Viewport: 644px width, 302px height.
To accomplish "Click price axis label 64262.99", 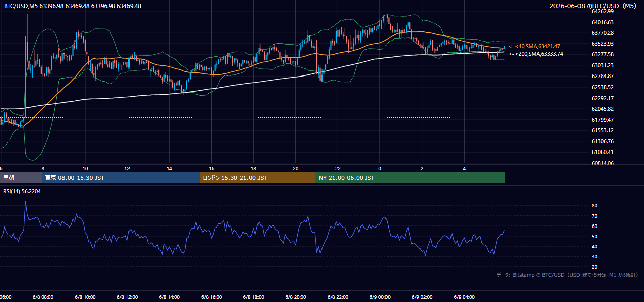I will (x=602, y=11).
